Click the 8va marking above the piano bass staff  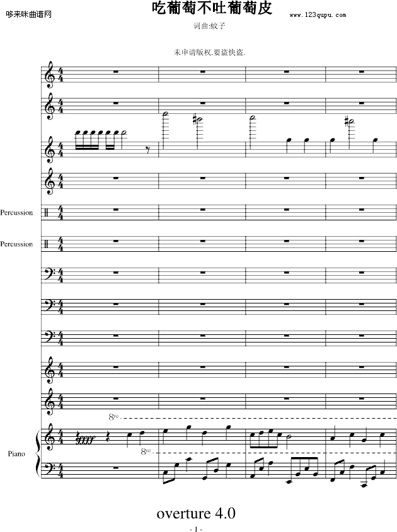(148, 451)
